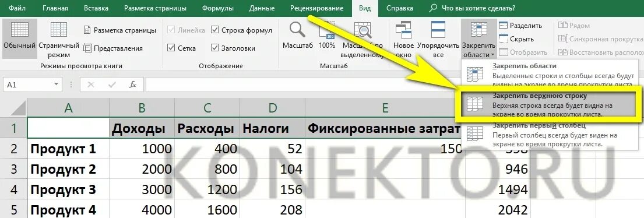Open the Name Box dropdown arrow
Screen dimensions: 644x218
point(57,85)
